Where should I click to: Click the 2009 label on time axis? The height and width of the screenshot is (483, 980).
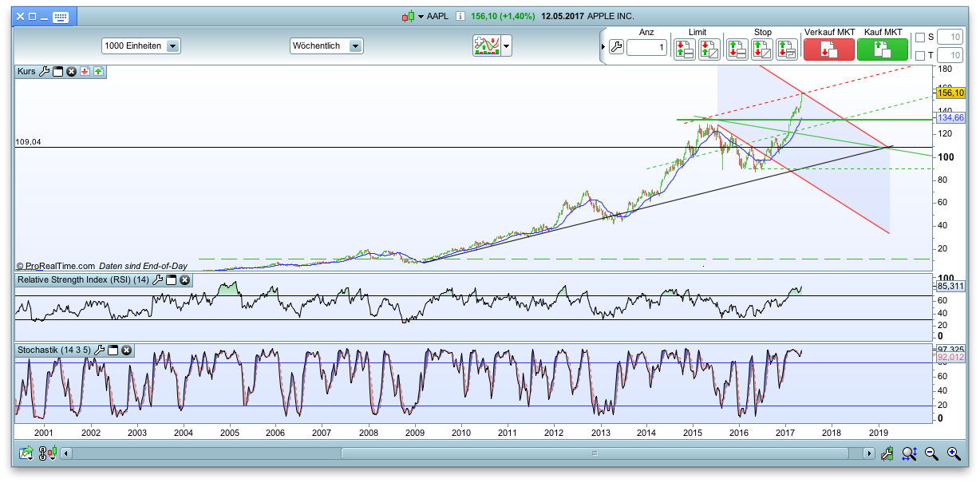415,432
